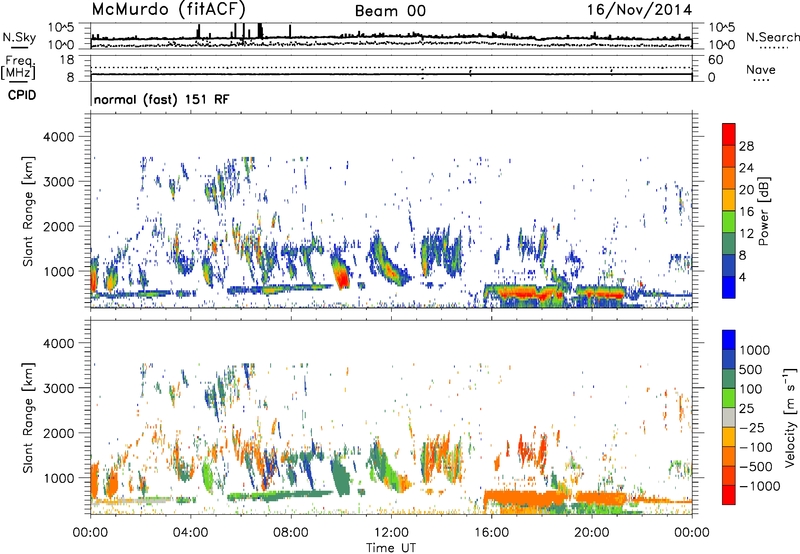This screenshot has width=800, height=554.
Task: Click the -100 tick on Velocity colorbar
Action: [x=756, y=447]
